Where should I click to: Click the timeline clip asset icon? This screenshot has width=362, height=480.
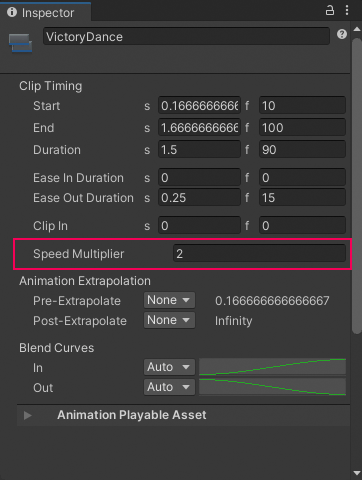pos(20,43)
